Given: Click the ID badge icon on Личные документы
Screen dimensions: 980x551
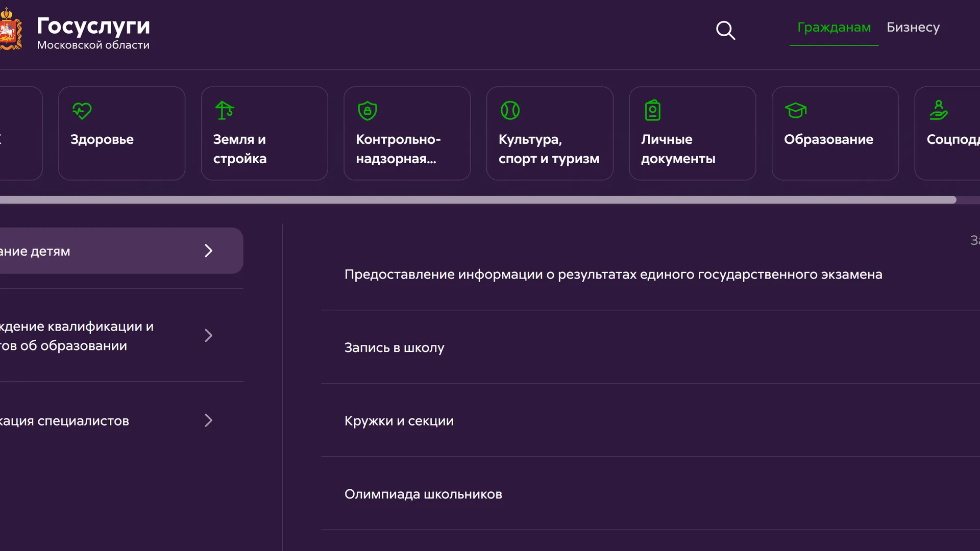Looking at the screenshot, I should [x=652, y=110].
